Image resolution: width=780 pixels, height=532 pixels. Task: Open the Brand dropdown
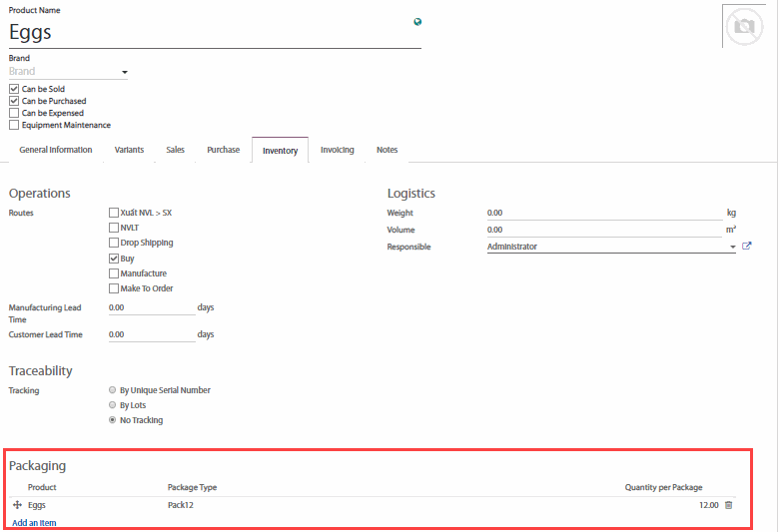124,72
